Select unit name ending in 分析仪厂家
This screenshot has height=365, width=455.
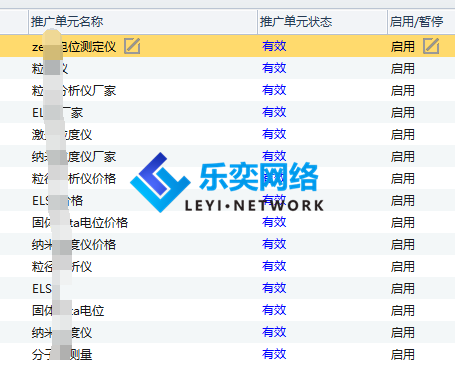click(x=74, y=90)
